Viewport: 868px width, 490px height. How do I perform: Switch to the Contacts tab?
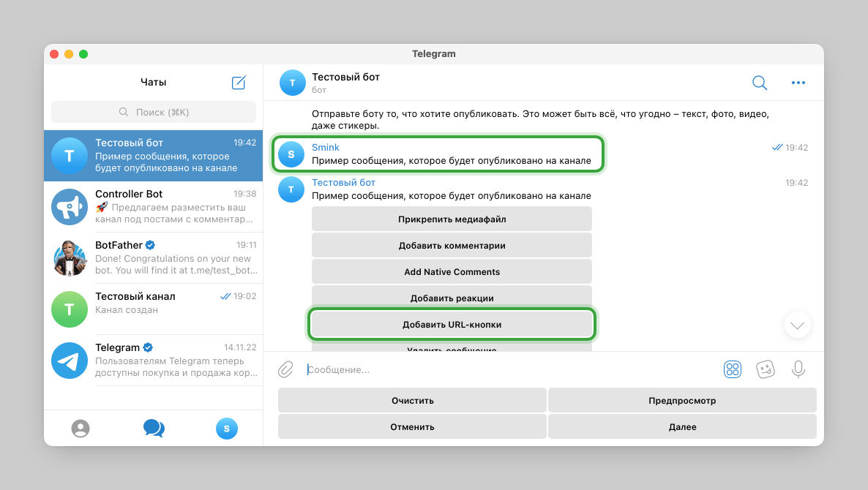click(x=81, y=428)
